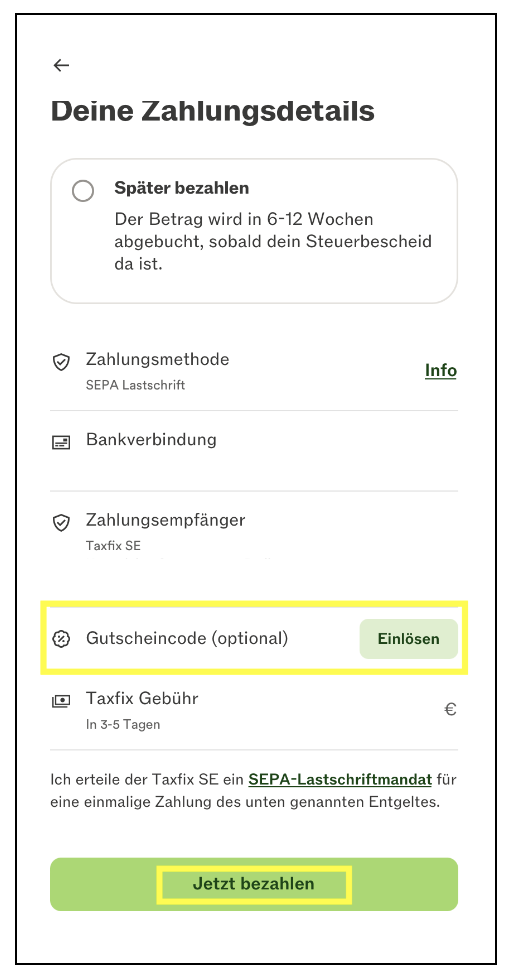This screenshot has width=516, height=980.
Task: Click the Zahlungsempfänger shield icon
Action: point(61,522)
